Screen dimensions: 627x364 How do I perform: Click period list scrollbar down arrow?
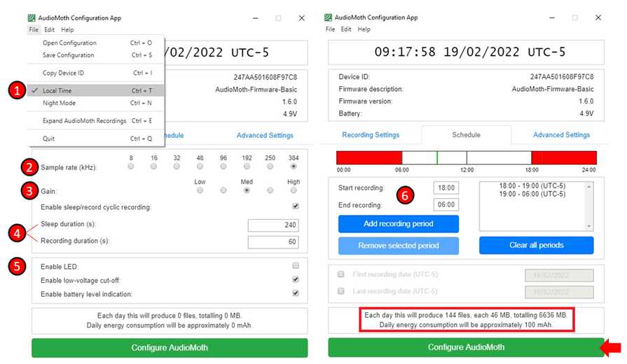(588, 226)
